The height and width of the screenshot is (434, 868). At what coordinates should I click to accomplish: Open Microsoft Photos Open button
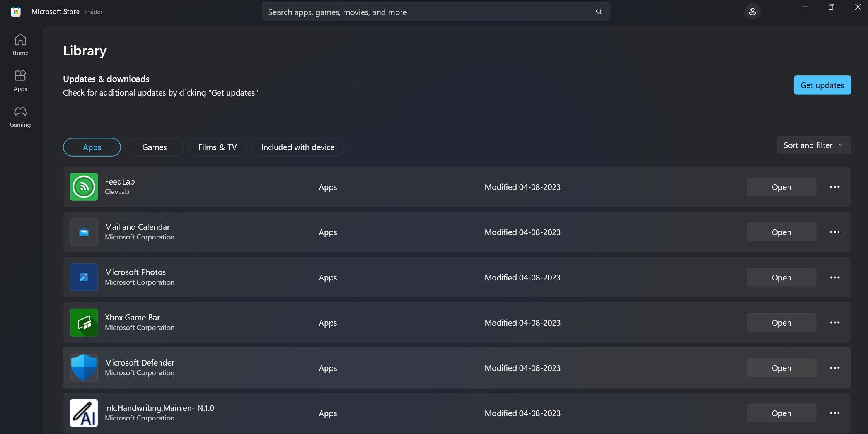(781, 277)
